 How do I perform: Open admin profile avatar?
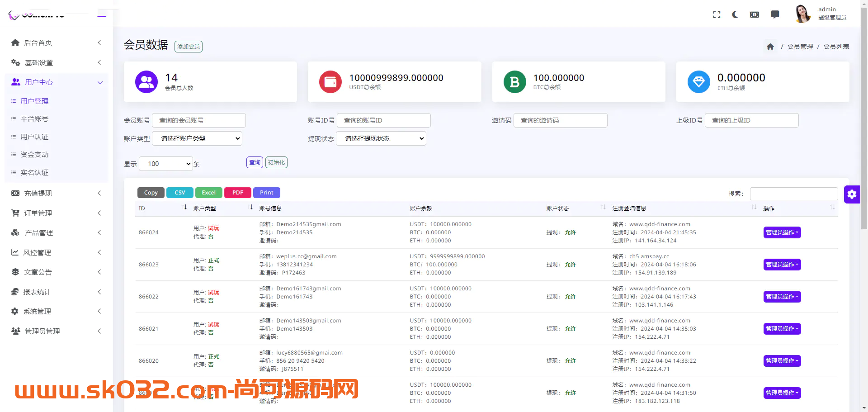(x=802, y=14)
